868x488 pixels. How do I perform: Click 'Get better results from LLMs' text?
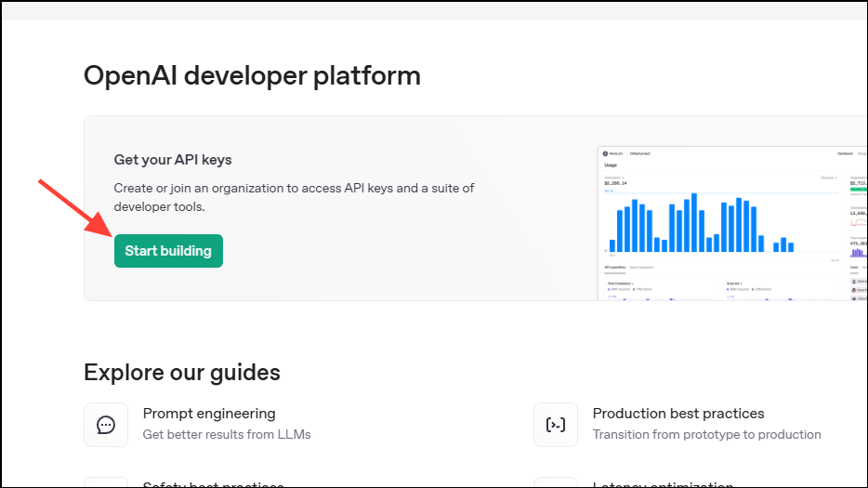click(x=227, y=434)
